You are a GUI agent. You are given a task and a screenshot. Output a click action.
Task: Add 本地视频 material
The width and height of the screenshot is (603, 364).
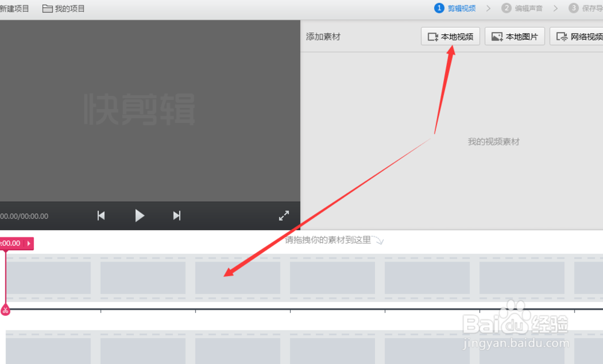click(x=450, y=37)
